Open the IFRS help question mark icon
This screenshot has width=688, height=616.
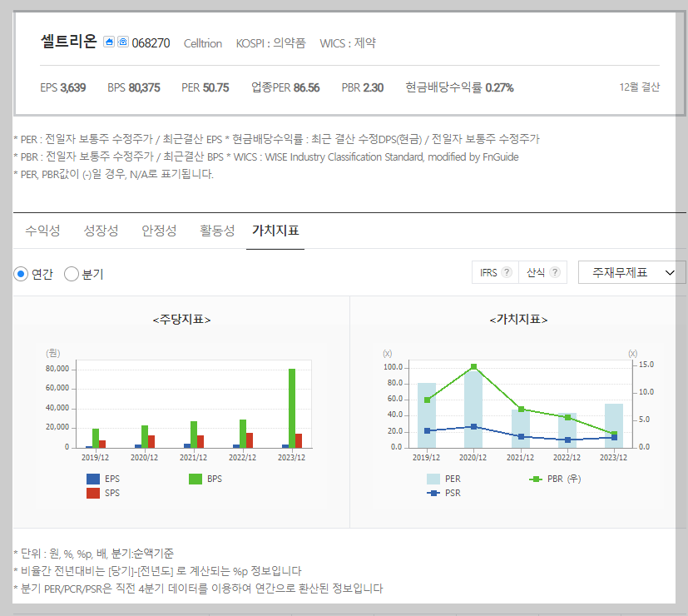(x=506, y=271)
